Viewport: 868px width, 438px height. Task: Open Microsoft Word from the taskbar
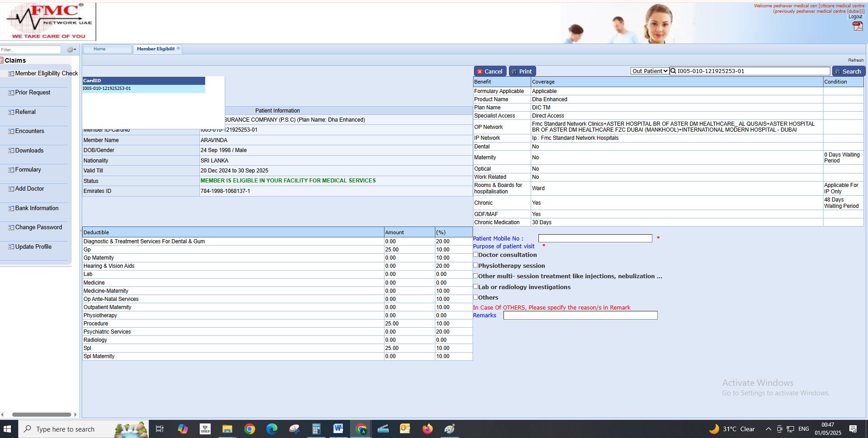pos(338,429)
